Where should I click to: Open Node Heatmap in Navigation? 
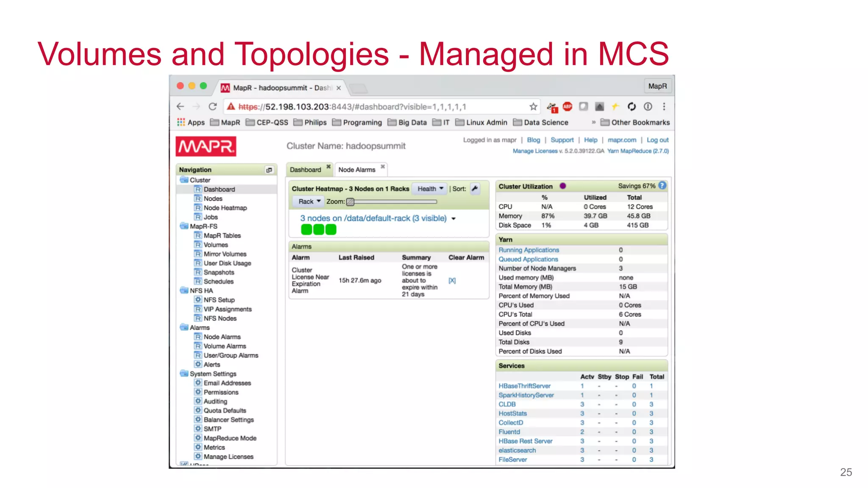(225, 208)
